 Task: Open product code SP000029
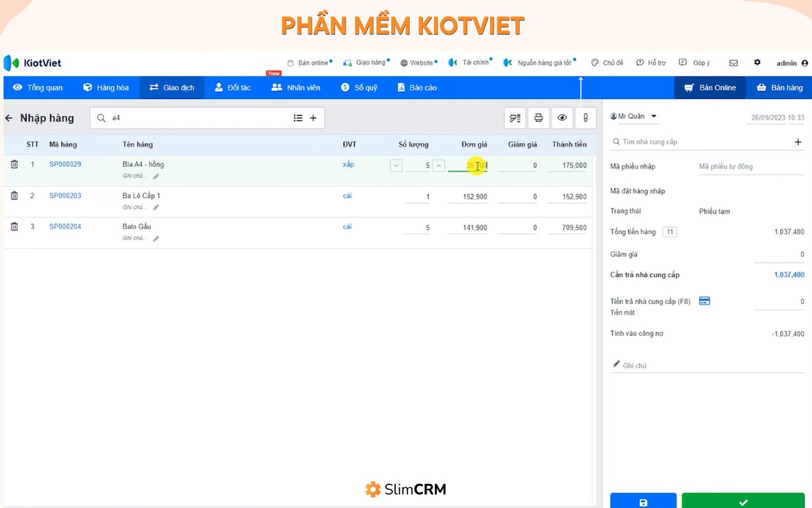point(65,164)
